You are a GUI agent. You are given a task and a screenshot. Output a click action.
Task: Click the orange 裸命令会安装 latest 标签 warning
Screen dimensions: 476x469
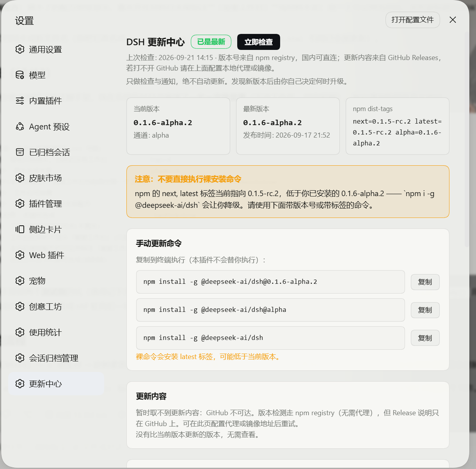(x=209, y=357)
